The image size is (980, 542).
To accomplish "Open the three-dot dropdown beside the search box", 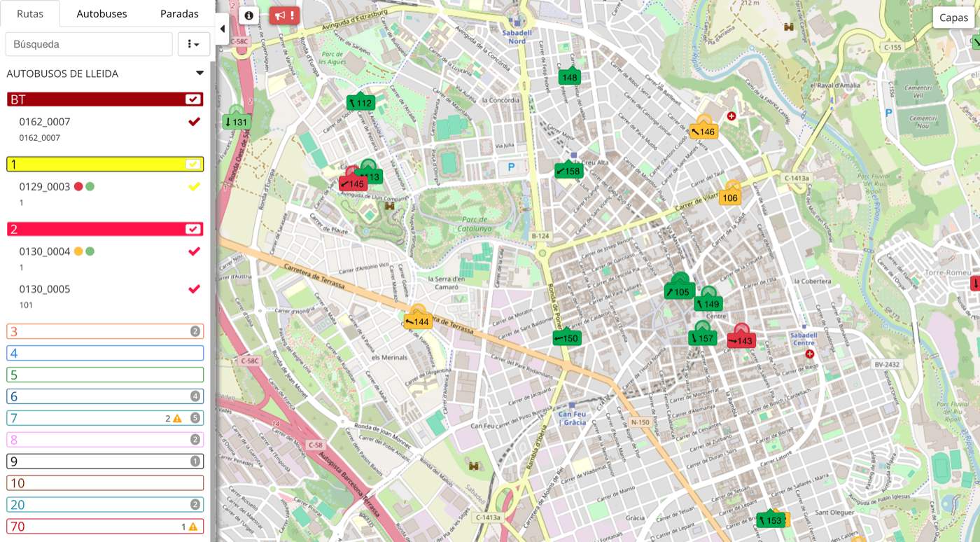I will 193,43.
